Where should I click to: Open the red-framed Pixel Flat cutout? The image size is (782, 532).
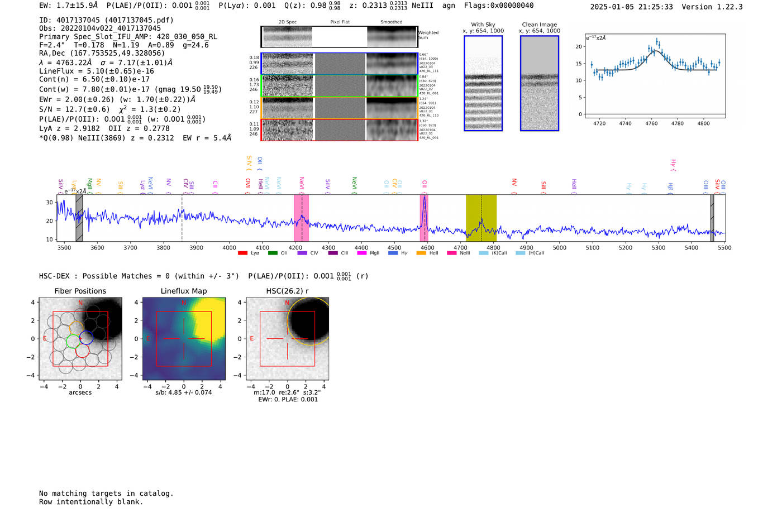340,130
